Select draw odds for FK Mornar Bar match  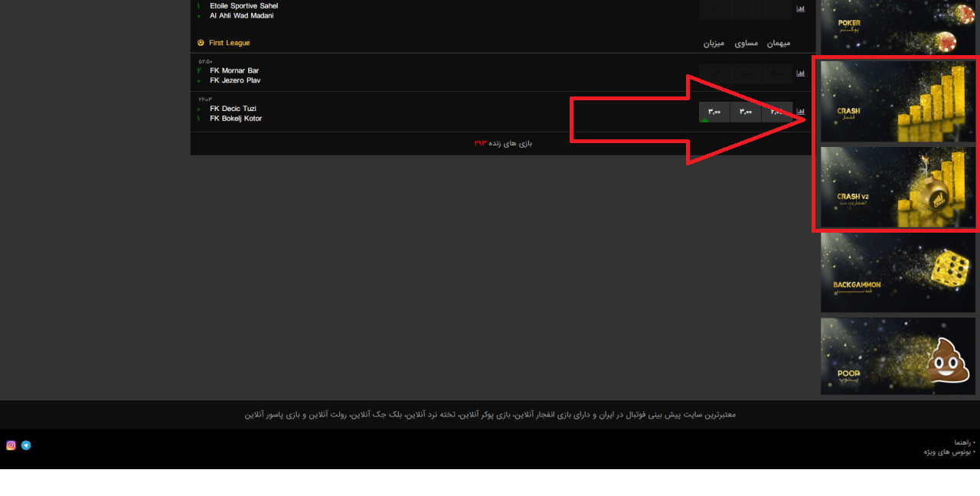746,73
